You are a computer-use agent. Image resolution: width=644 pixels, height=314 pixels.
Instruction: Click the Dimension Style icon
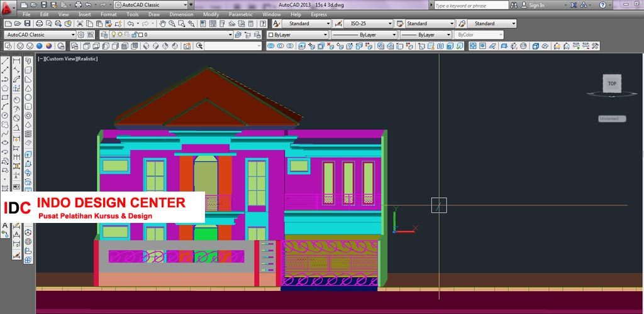338,24
